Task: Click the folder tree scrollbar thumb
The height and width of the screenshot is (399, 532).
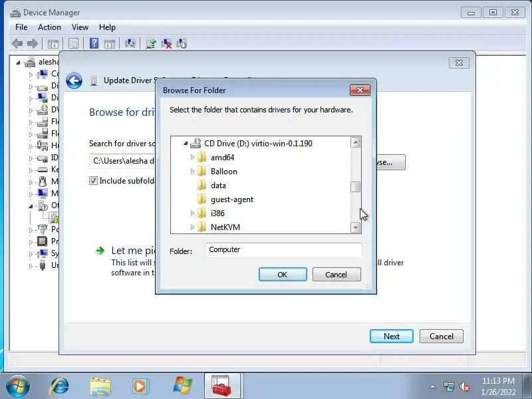Action: [355, 187]
